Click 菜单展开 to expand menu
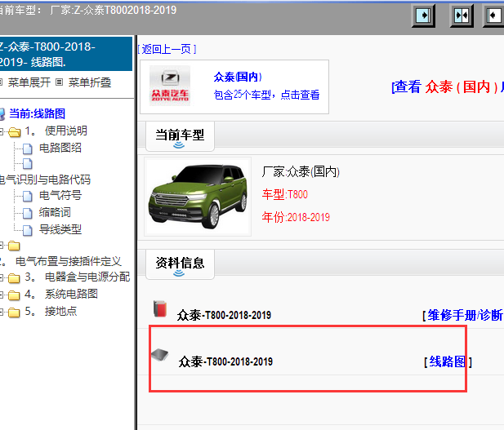Viewport: 504px width, 430px height. (x=29, y=82)
